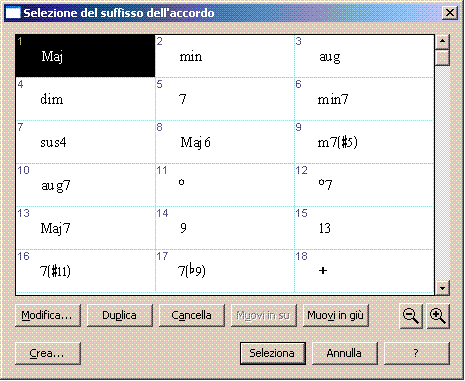Cancel the dialog with Annulla

point(345,353)
